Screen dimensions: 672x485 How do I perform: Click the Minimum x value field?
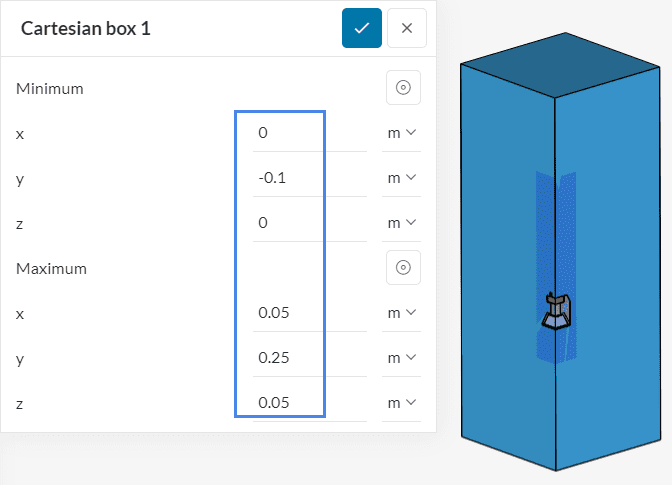tap(308, 133)
